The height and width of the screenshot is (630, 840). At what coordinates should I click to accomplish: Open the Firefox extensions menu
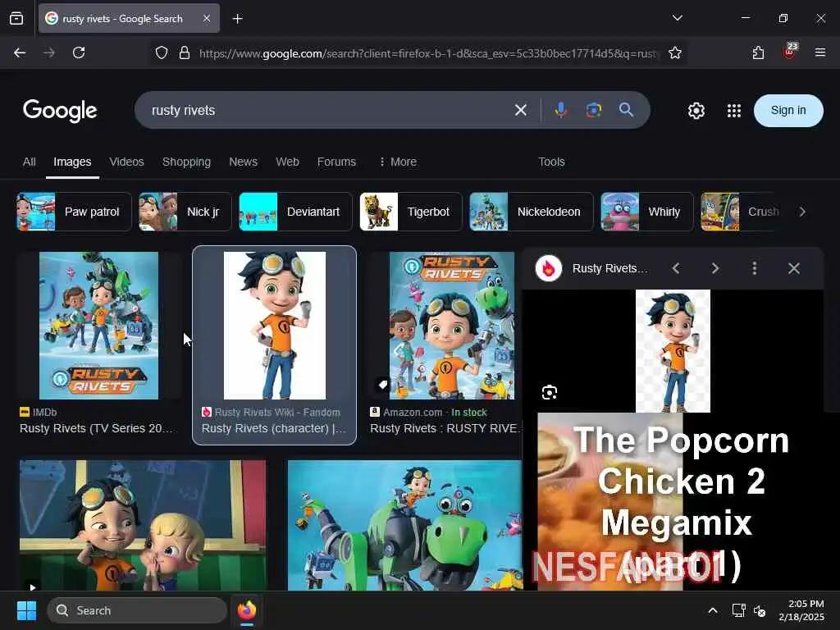758,52
